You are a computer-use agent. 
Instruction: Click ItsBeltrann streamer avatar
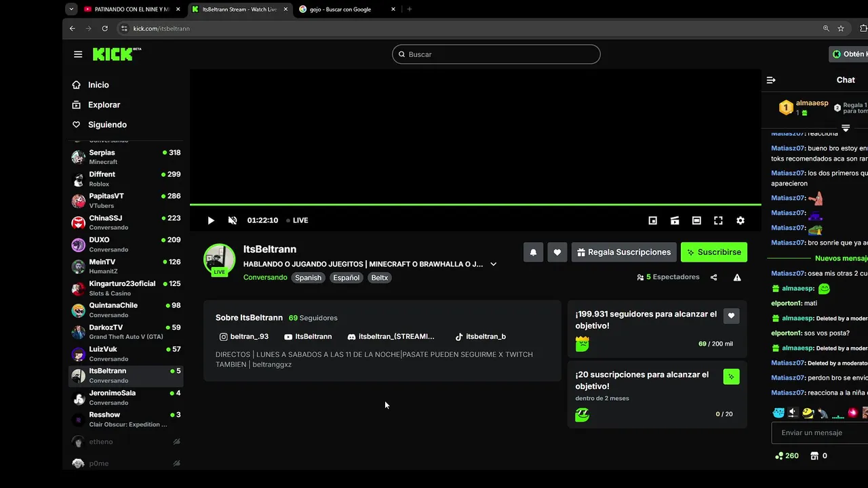point(219,260)
